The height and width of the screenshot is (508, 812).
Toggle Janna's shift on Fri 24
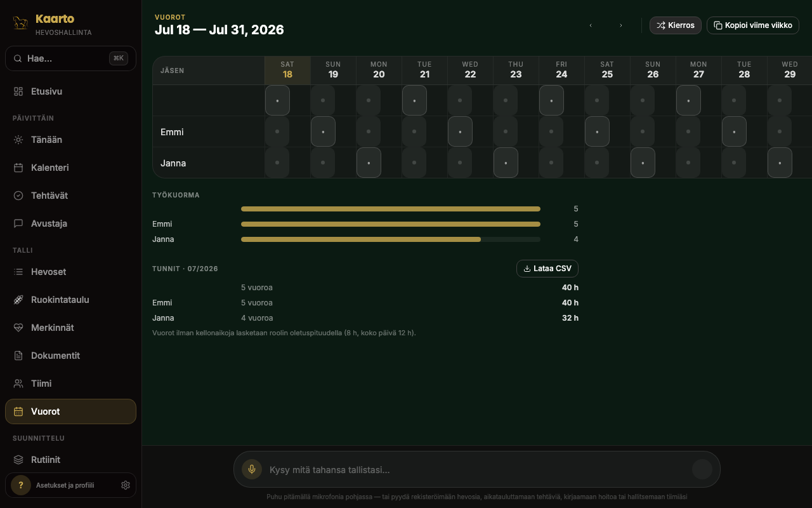[x=551, y=163]
